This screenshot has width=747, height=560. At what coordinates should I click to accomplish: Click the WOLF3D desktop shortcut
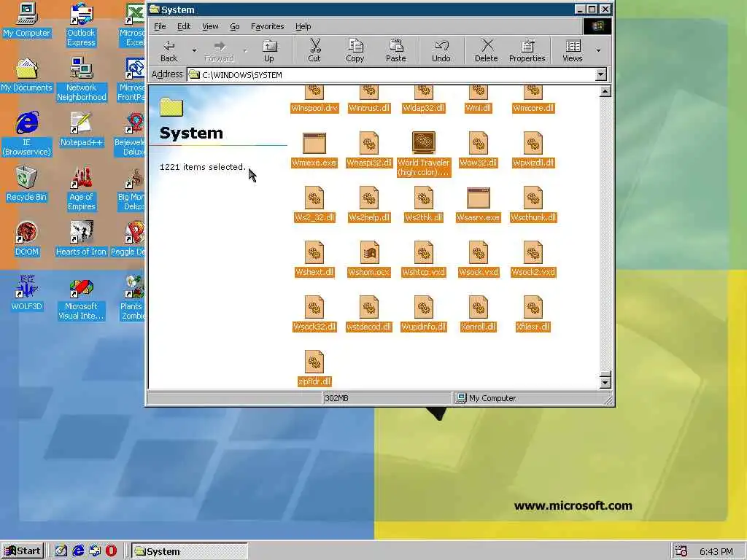point(27,294)
